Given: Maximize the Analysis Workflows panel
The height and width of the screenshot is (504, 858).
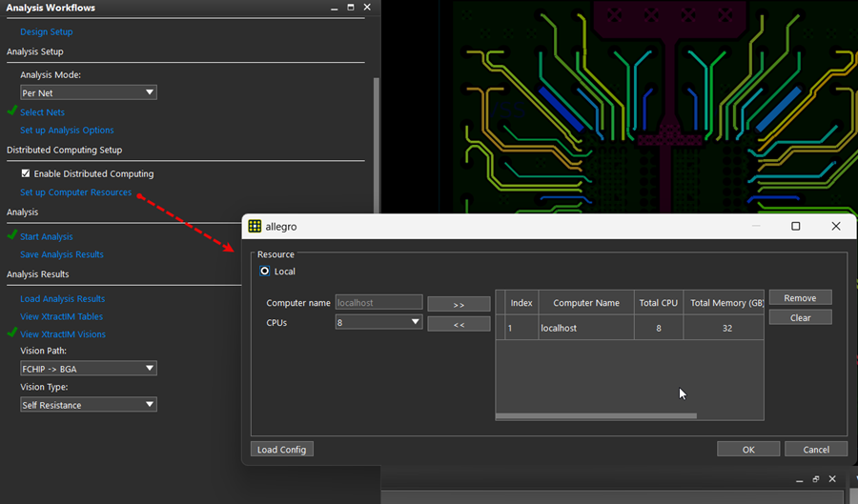Looking at the screenshot, I should tap(351, 8).
